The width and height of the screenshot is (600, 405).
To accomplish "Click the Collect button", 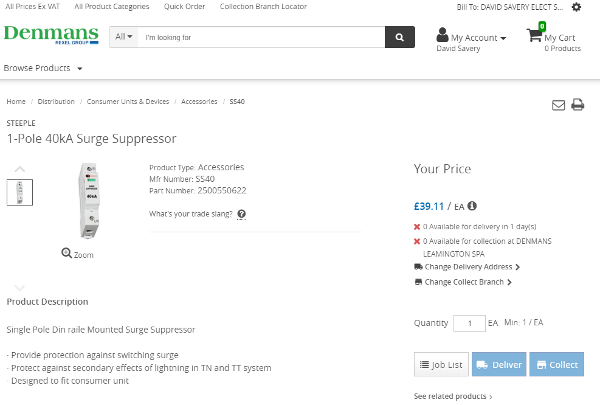I will tap(557, 364).
